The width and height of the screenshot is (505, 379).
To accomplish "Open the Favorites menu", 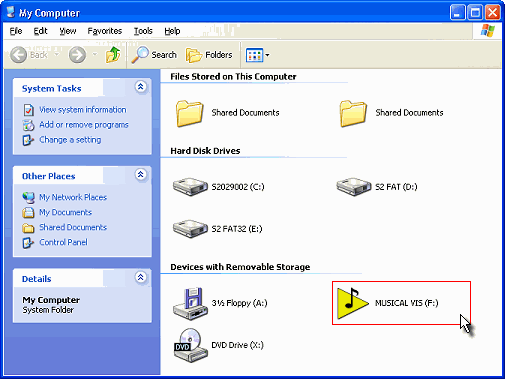I will coord(105,31).
